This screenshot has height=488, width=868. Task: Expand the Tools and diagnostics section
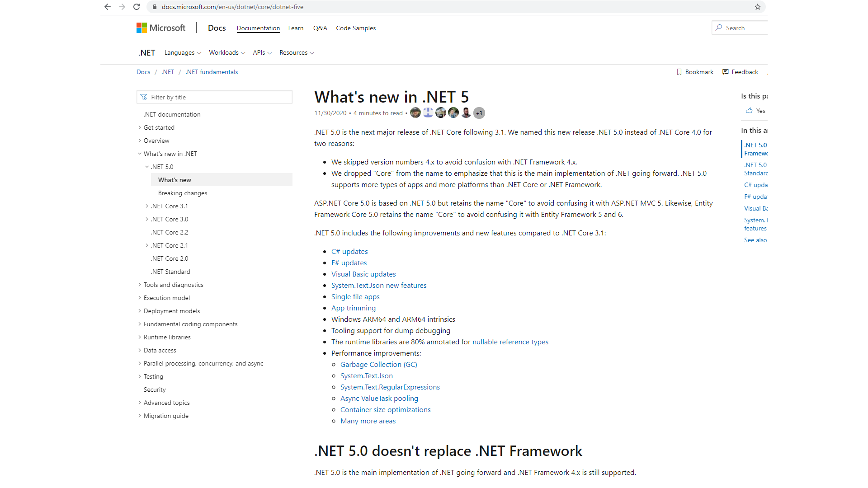coord(174,284)
